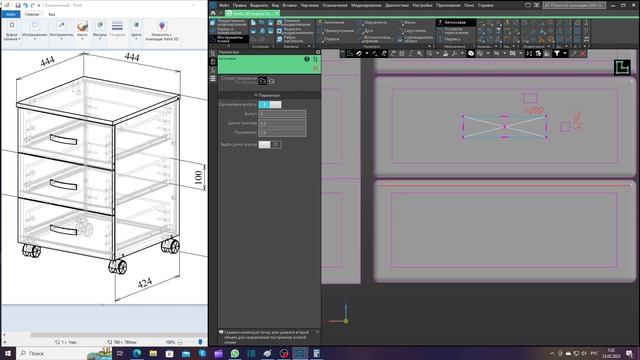The image size is (640, 360).
Task: Cancel command with orange X in parameters panel
Action: [315, 69]
